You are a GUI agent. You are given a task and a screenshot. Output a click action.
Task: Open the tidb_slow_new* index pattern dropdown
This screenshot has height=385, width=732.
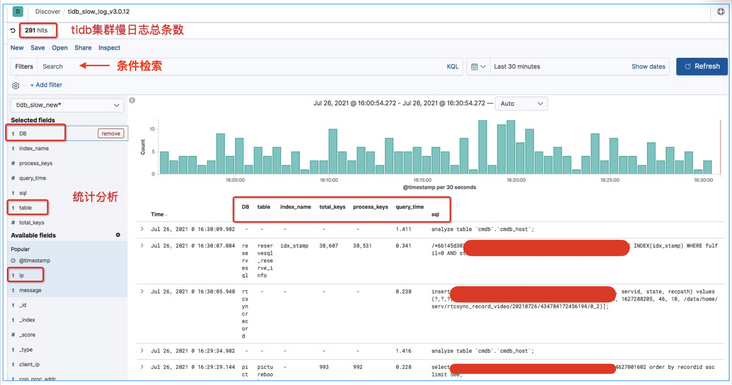(x=67, y=105)
